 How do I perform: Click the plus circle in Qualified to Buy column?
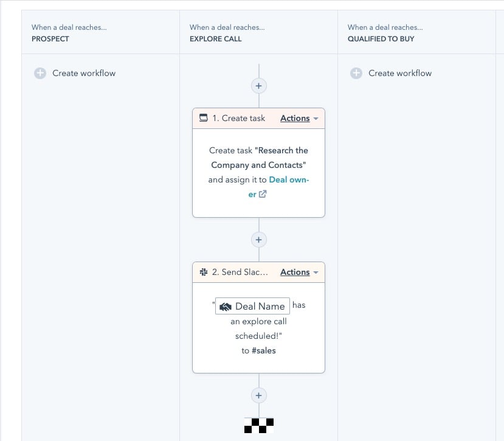355,72
